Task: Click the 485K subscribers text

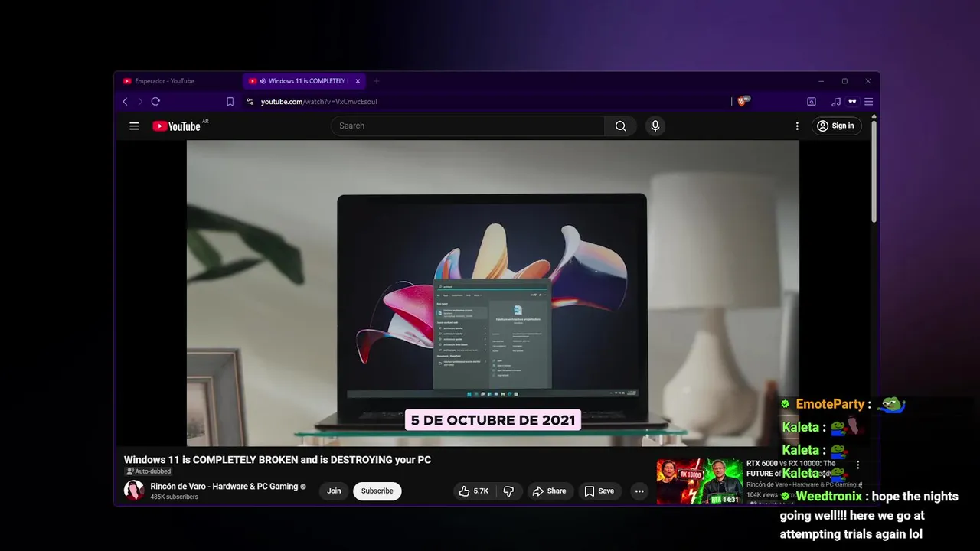Action: click(x=174, y=497)
